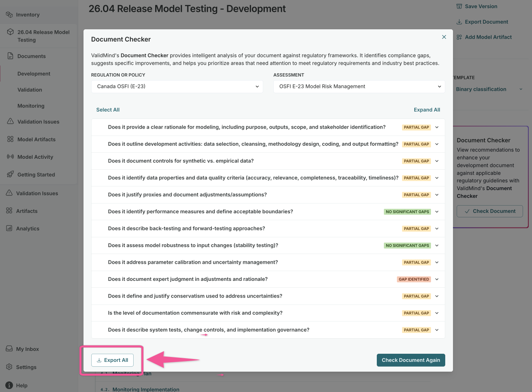Screen dimensions: 532x392
Task: Open Model Activity via its broadcast icon
Action: pyautogui.click(x=11, y=157)
